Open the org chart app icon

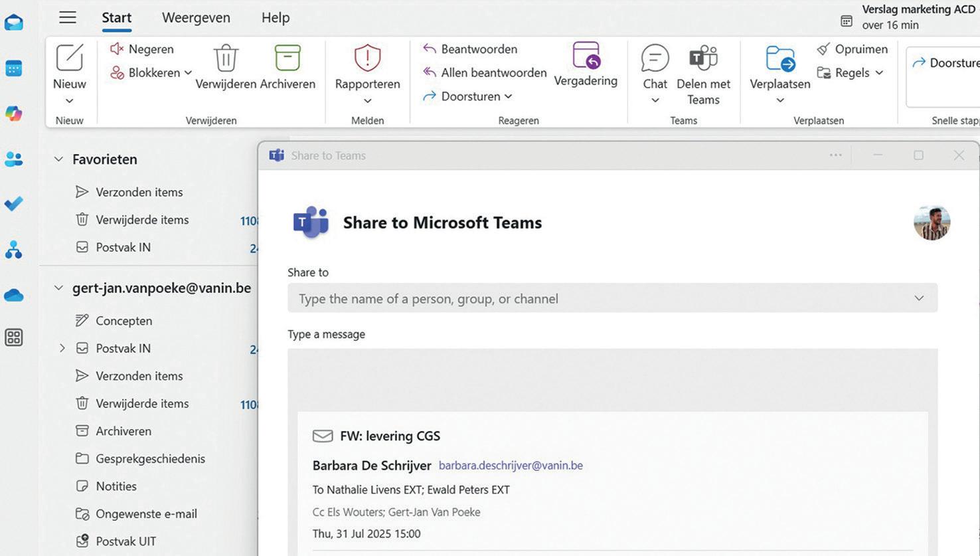pos(14,249)
